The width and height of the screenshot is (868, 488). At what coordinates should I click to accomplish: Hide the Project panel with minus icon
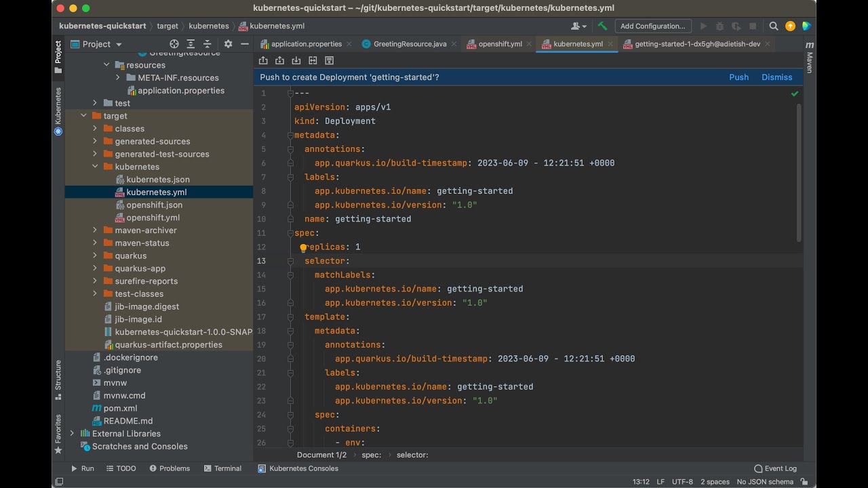(245, 44)
